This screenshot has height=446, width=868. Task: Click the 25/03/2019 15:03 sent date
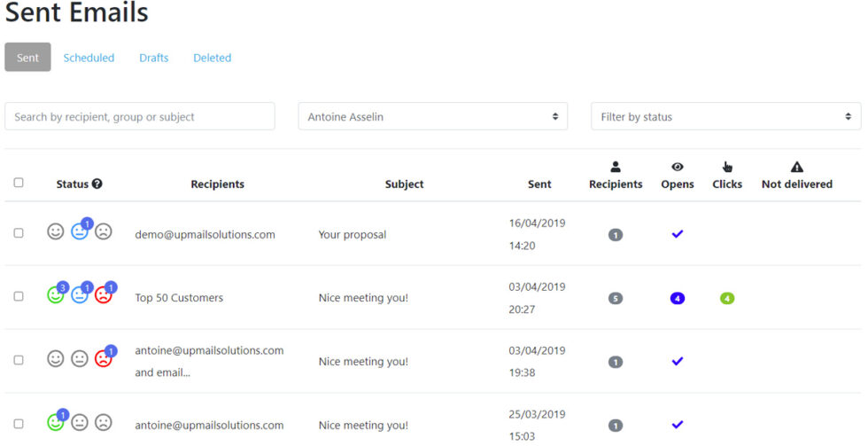537,425
